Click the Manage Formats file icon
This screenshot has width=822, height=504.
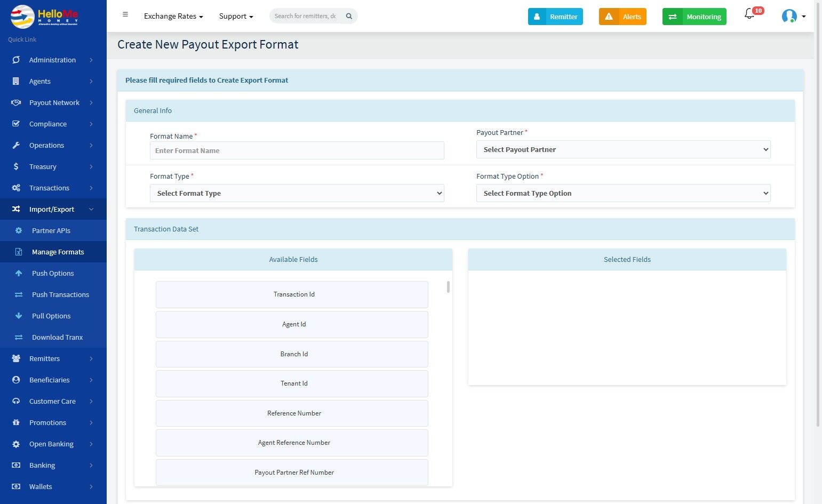(19, 252)
